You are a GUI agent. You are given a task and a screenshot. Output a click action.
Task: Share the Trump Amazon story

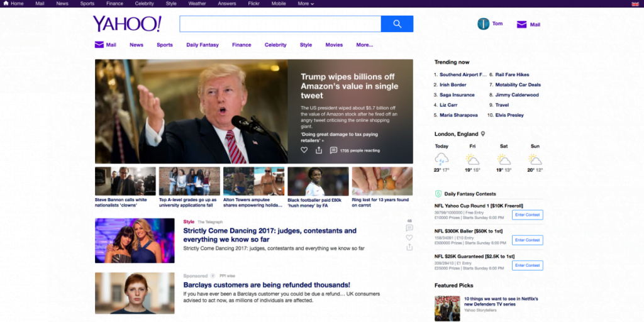tap(319, 150)
